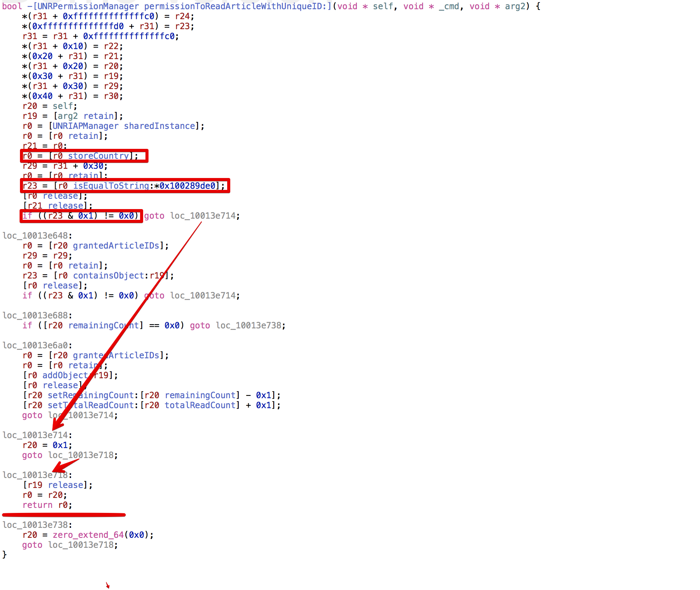The height and width of the screenshot is (590, 700).
Task: Click the loc_10013e718: label heading
Action: pyautogui.click(x=37, y=475)
